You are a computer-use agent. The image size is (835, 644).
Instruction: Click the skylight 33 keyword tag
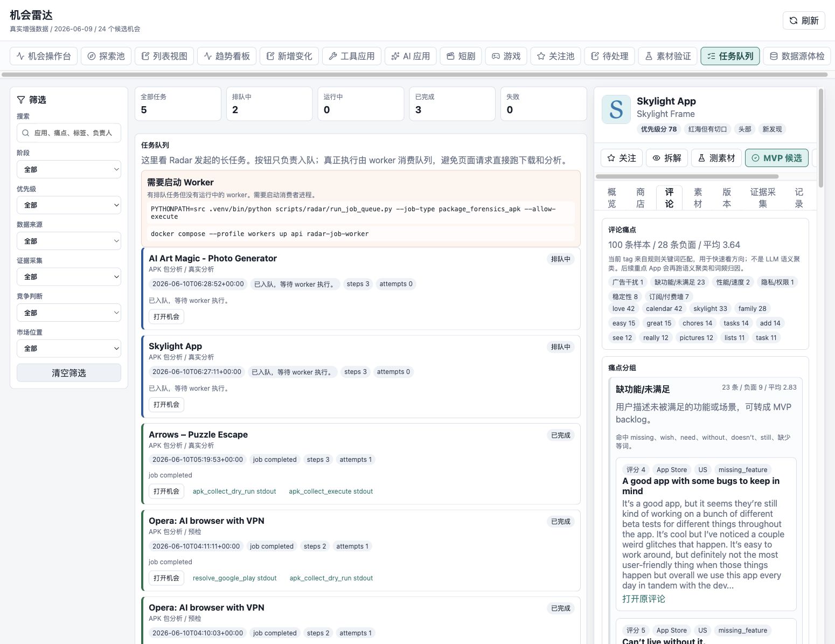(710, 309)
